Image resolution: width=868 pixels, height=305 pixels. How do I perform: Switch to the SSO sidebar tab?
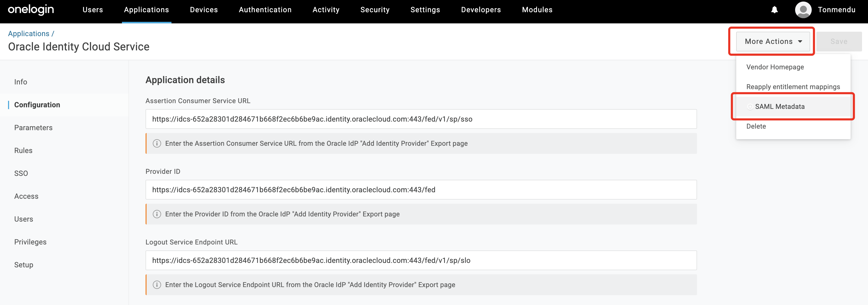(21, 174)
